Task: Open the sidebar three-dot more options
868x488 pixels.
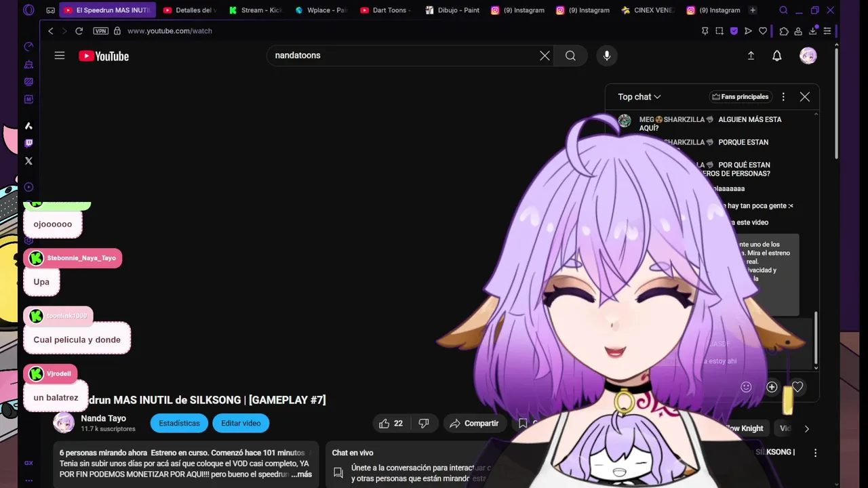Action: (28, 480)
